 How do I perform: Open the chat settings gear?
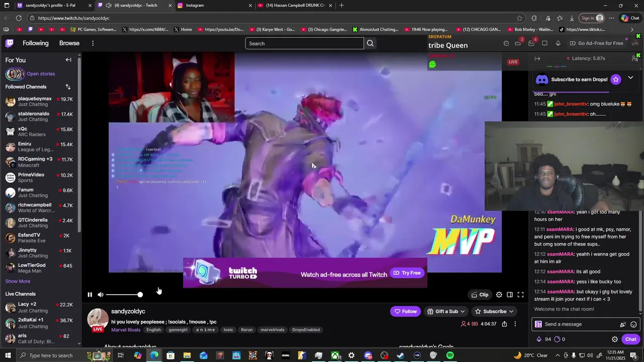coord(615,339)
